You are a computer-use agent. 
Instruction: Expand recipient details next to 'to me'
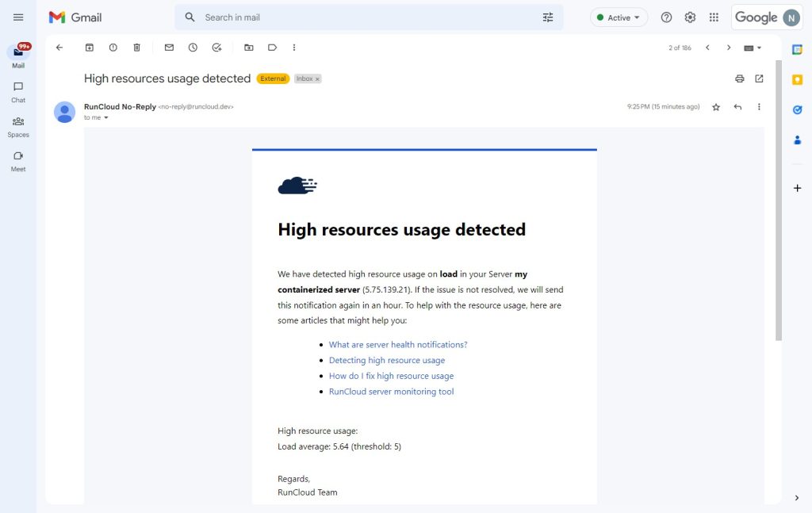click(x=106, y=117)
